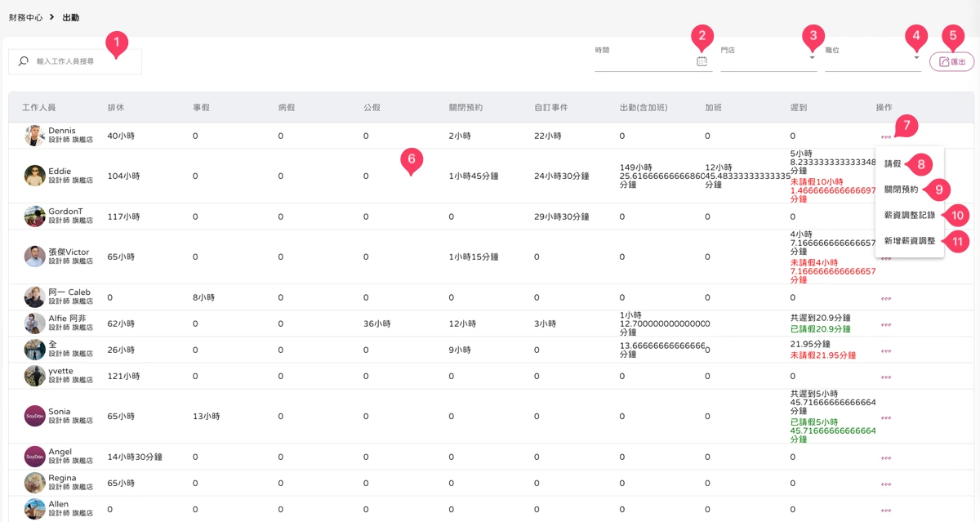The image size is (980, 522).
Task: Choose 關閉預約 in the popup menu
Action: 902,190
